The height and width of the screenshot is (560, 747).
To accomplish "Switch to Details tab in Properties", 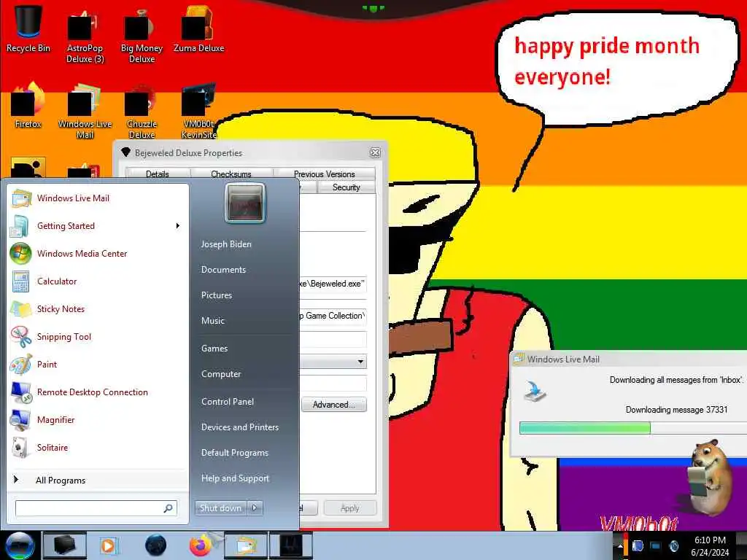I will tap(158, 174).
